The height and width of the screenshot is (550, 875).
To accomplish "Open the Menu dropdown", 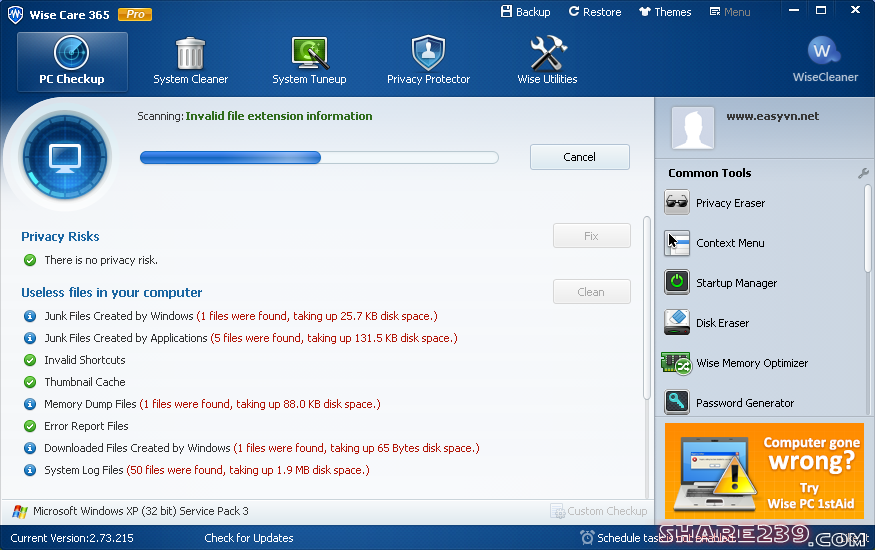I will tap(730, 12).
